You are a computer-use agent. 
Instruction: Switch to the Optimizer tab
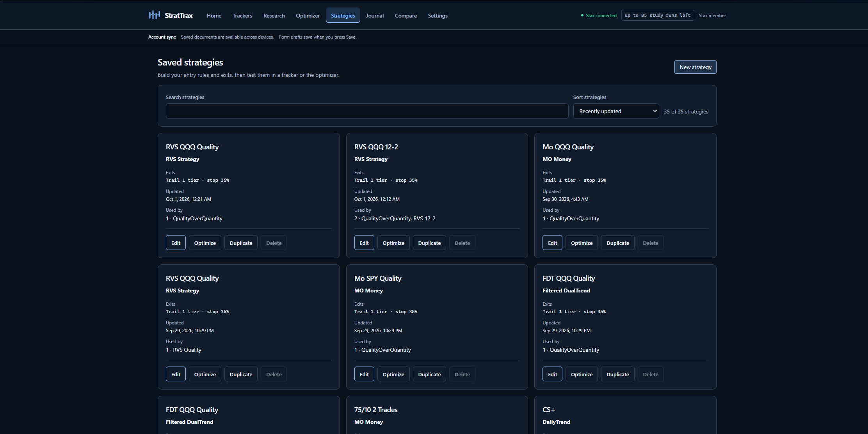tap(308, 16)
